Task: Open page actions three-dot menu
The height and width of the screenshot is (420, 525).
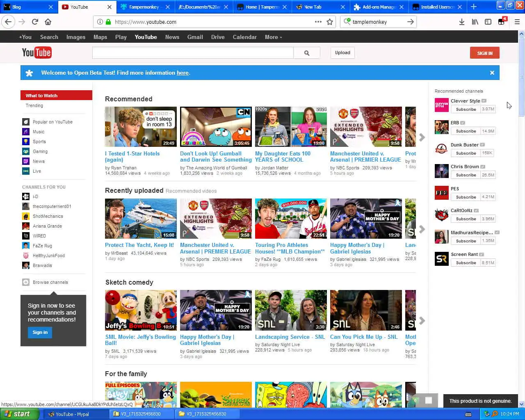Action: point(318,22)
